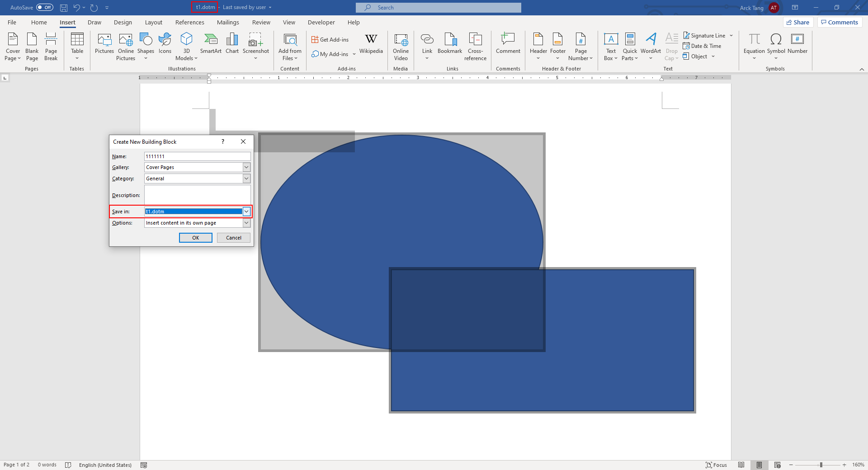Switch to the References tab

click(189, 22)
